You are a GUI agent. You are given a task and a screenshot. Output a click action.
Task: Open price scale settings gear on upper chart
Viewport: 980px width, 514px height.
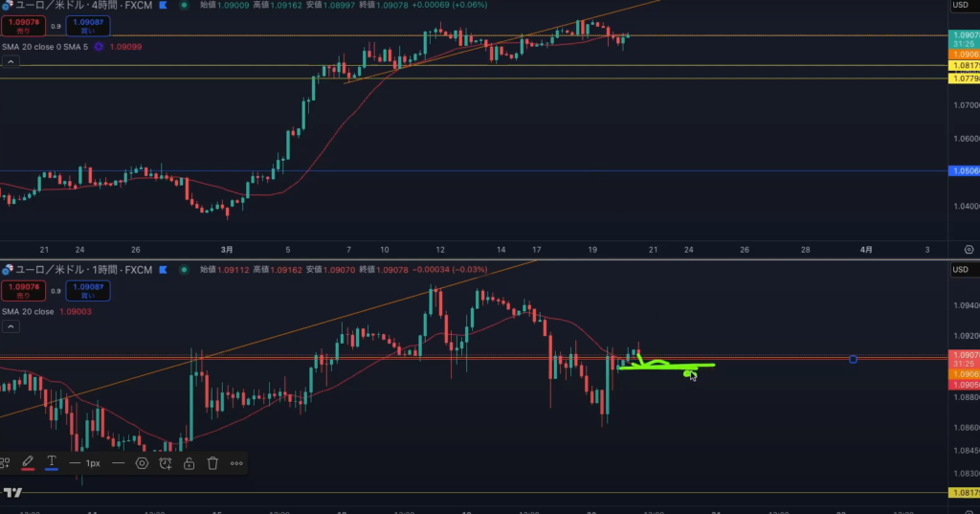click(969, 250)
